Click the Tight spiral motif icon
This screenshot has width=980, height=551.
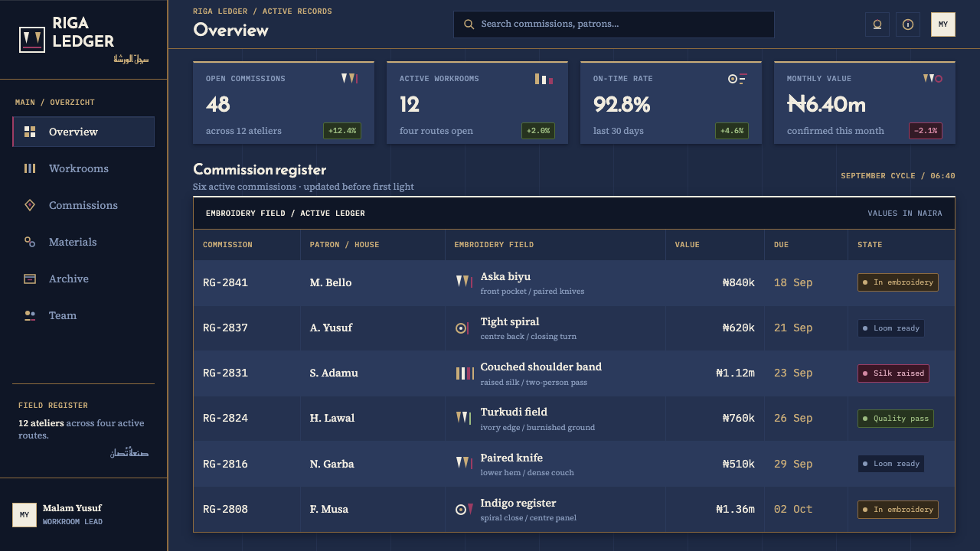point(462,328)
